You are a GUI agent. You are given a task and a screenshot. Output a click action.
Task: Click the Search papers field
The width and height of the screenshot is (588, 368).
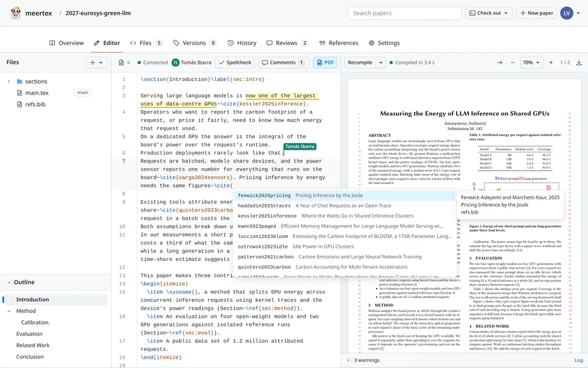(405, 13)
